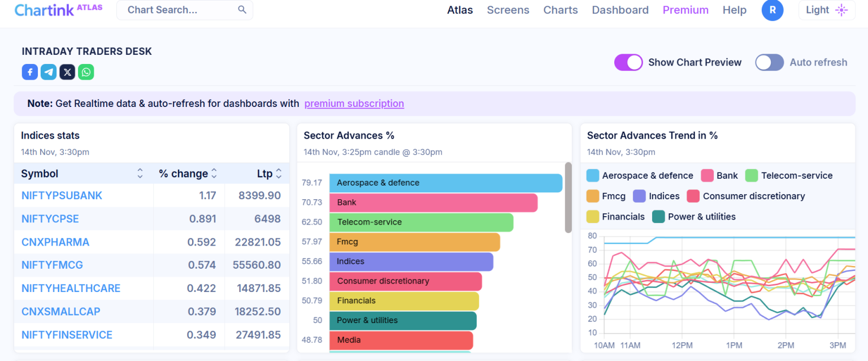Sort indices table by Symbol column
868x361 pixels.
click(x=140, y=174)
